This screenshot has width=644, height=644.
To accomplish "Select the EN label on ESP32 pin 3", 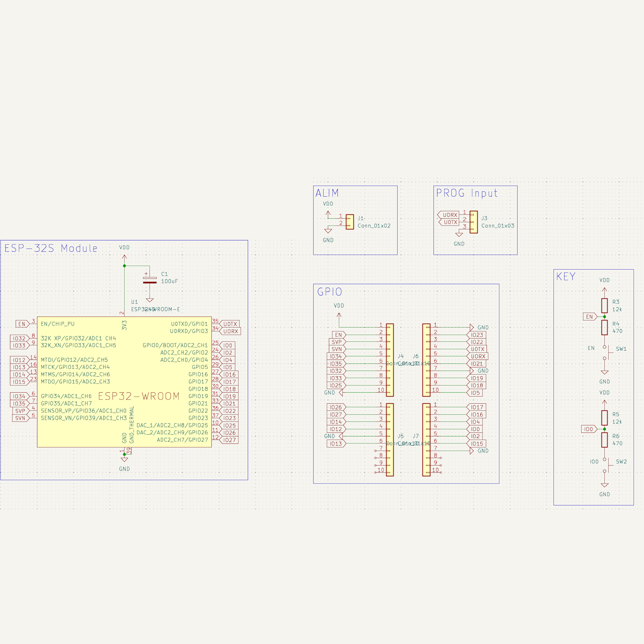I will [x=23, y=324].
